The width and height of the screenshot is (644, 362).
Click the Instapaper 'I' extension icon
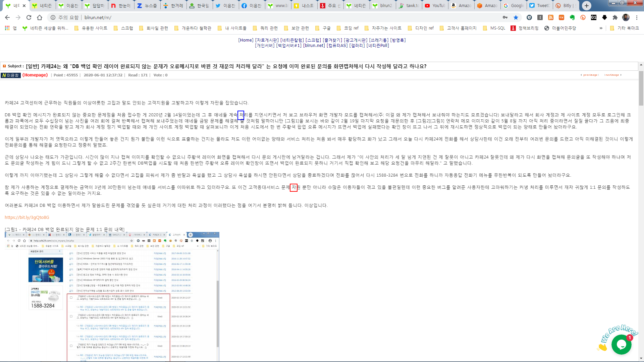click(x=540, y=17)
